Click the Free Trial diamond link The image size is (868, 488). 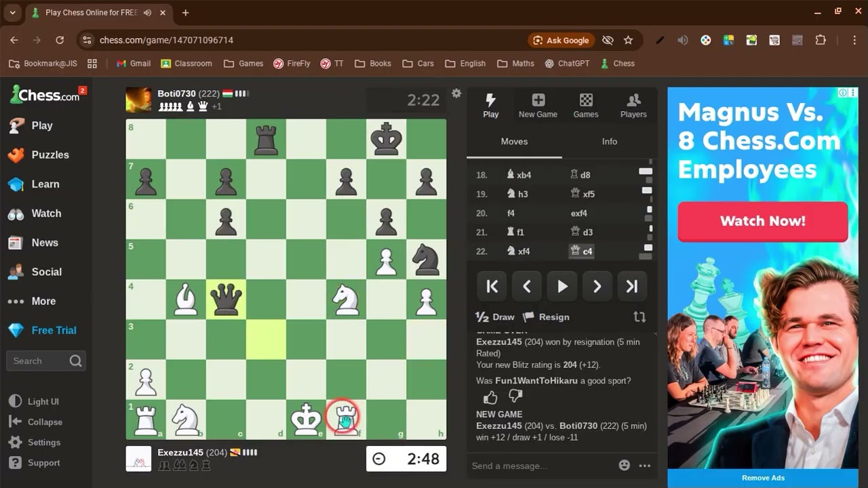point(41,330)
